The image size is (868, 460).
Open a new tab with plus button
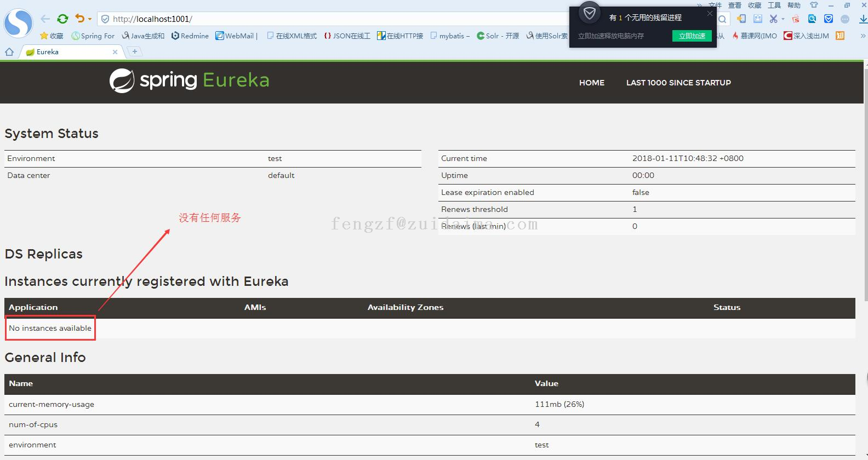134,51
